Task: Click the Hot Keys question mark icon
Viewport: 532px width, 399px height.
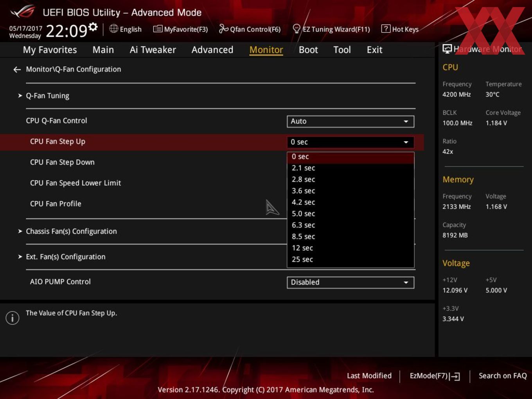Action: [386, 29]
